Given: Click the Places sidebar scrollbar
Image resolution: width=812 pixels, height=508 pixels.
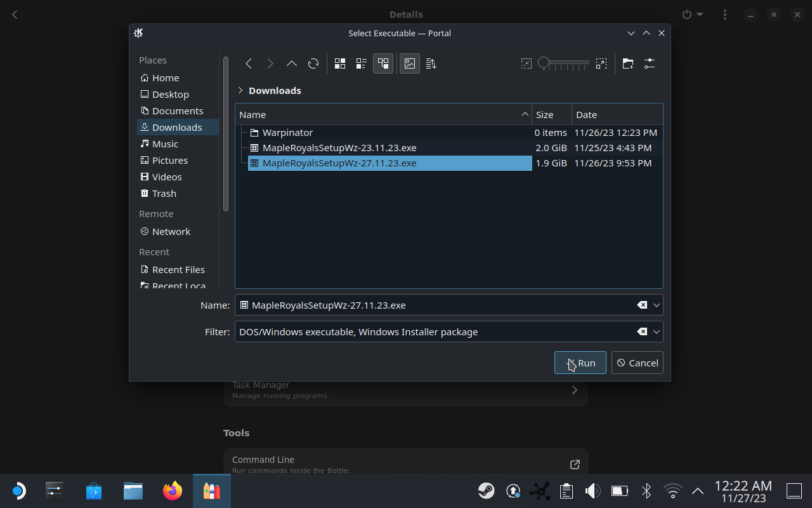Looking at the screenshot, I should pos(225,134).
